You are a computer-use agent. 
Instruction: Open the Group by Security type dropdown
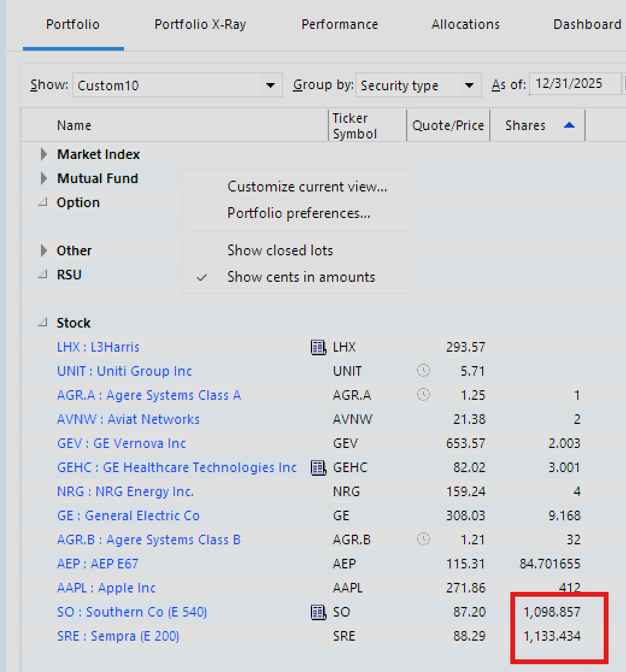[x=419, y=86]
